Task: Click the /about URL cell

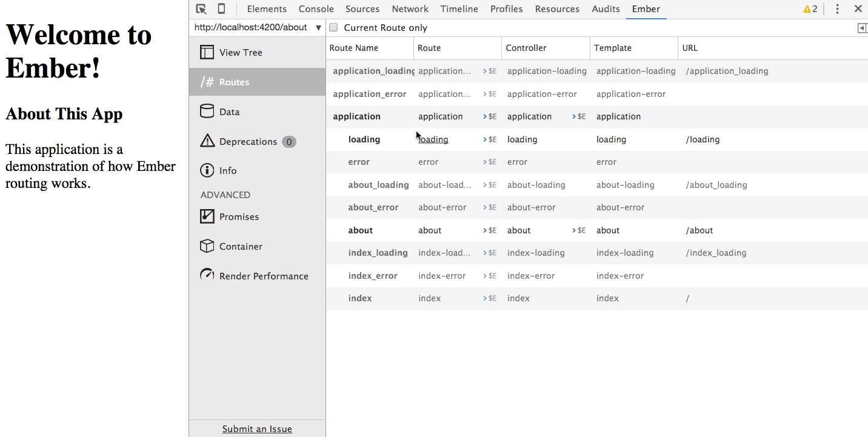Action: pos(699,230)
